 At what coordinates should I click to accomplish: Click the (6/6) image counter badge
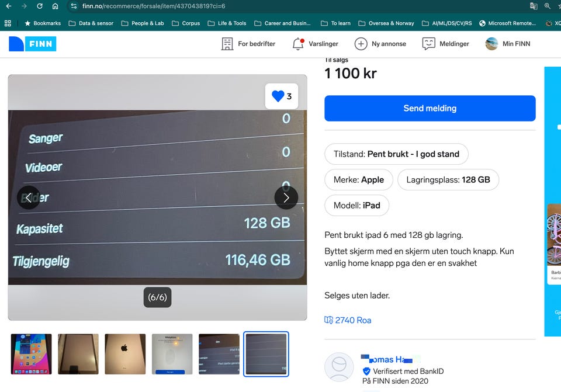click(157, 297)
